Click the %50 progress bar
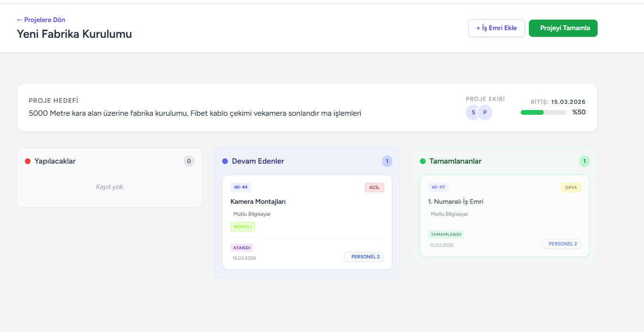 click(543, 112)
